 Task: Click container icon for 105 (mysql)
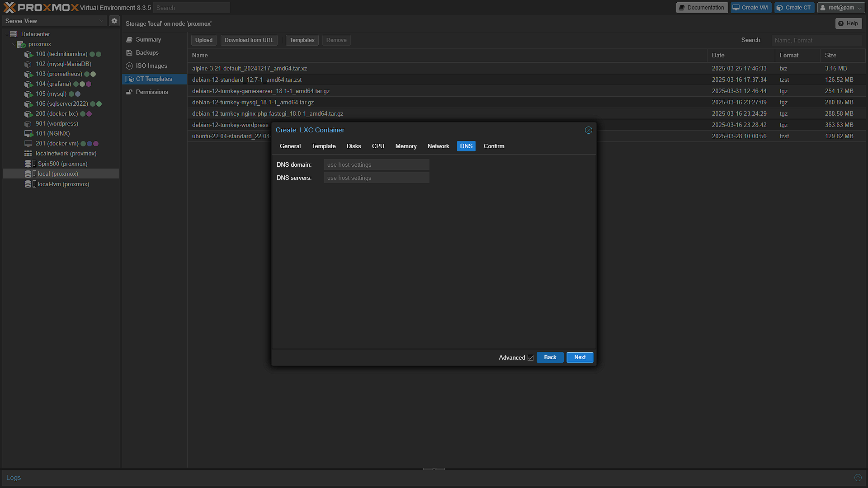28,94
